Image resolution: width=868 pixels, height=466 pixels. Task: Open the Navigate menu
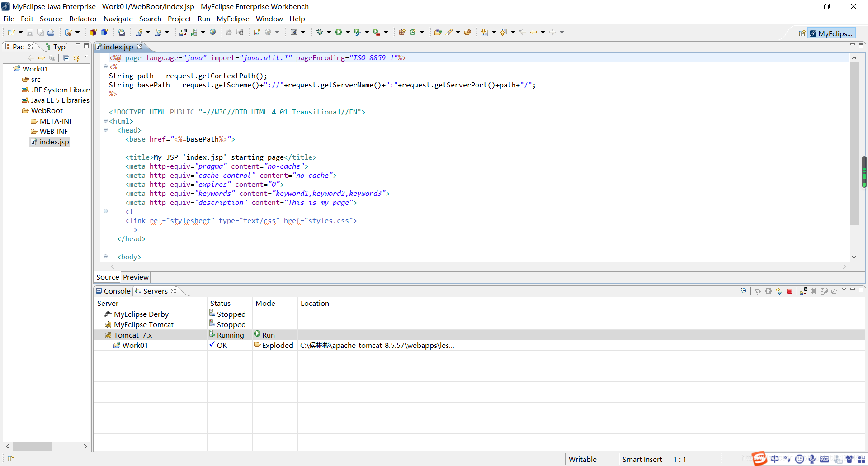click(118, 19)
